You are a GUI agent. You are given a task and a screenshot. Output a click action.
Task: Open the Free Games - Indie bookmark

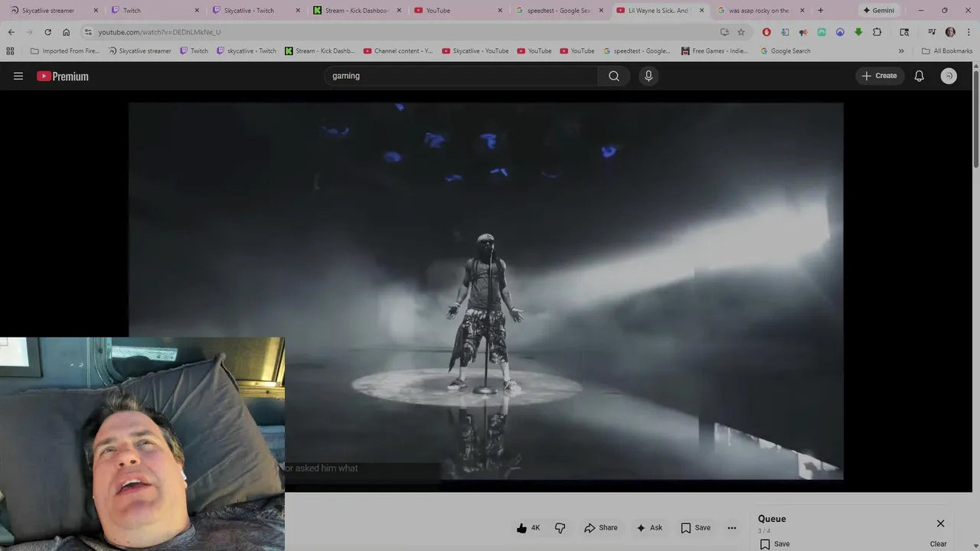coord(714,51)
